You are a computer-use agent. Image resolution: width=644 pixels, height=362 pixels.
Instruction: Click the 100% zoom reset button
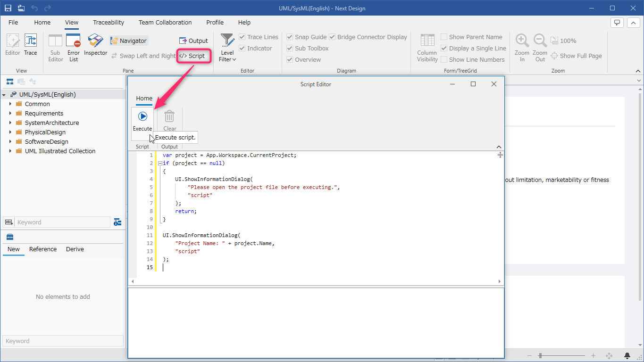564,41
